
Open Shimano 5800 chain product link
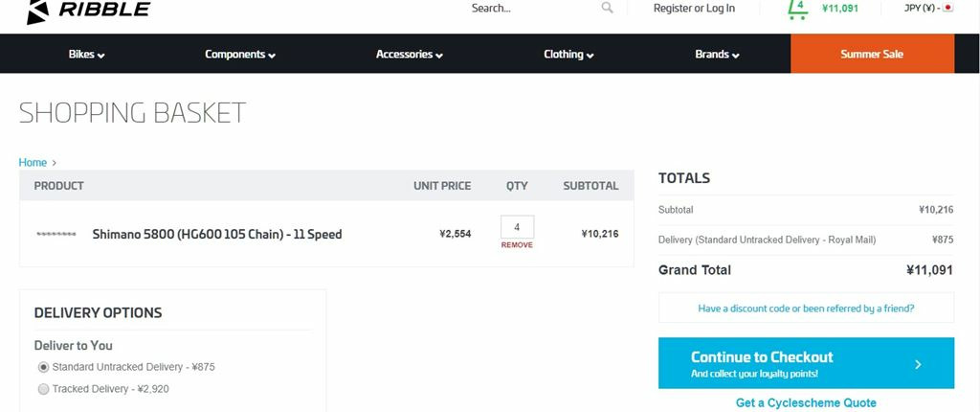click(217, 234)
